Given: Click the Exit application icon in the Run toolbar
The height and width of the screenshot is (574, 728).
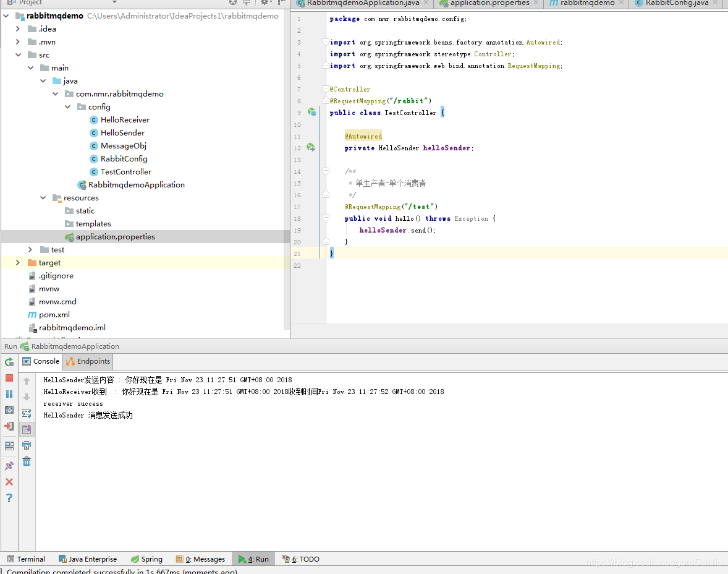Looking at the screenshot, I should (x=9, y=426).
